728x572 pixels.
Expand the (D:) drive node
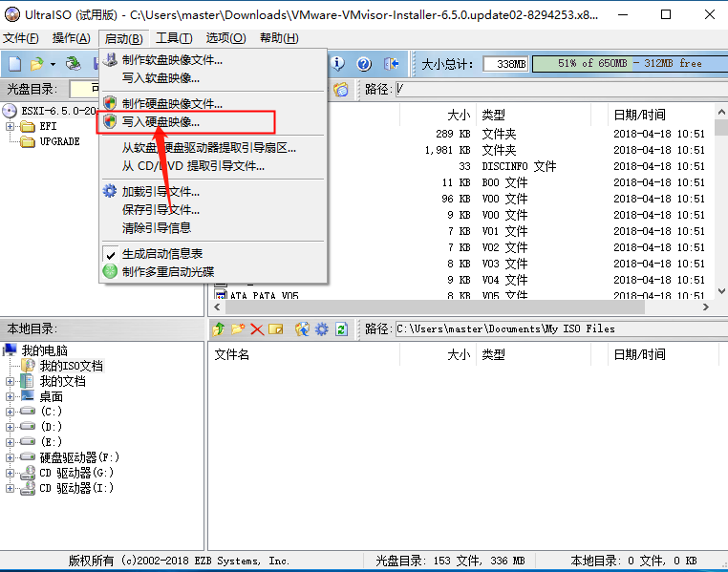pos(10,427)
